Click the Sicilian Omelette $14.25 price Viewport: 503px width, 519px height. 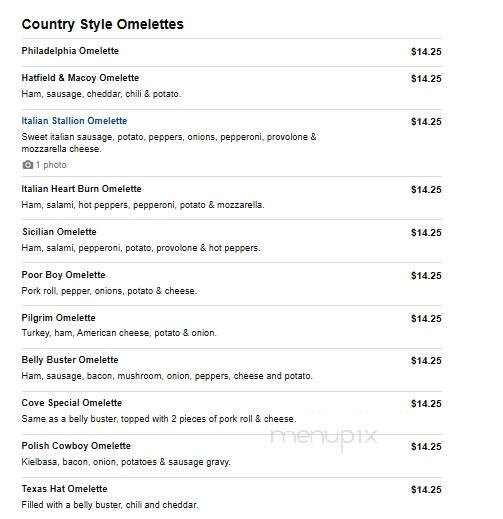coord(426,233)
